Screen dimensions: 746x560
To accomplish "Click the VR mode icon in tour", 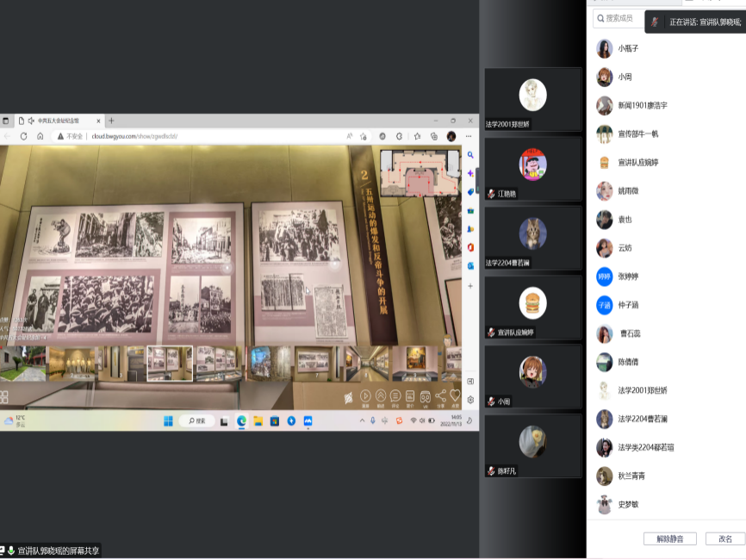I will tap(425, 396).
